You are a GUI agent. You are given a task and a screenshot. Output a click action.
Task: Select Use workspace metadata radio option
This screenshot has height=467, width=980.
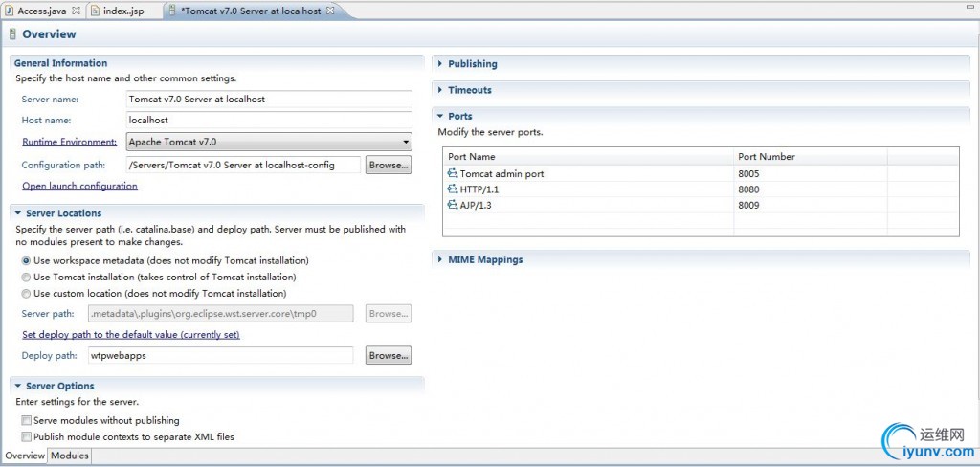coord(26,260)
